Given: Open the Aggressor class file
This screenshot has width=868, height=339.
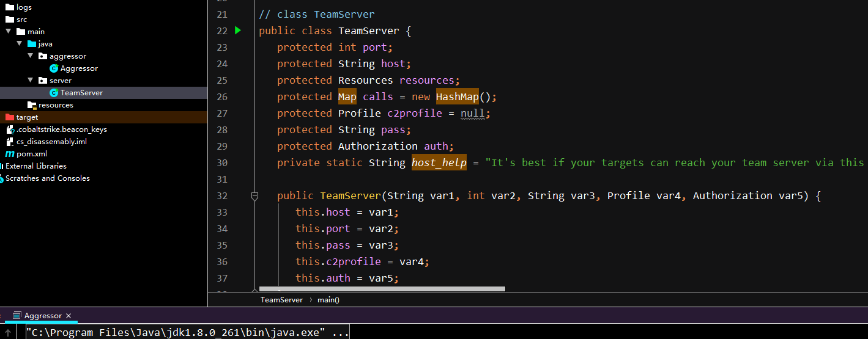Looking at the screenshot, I should pyautogui.click(x=79, y=68).
